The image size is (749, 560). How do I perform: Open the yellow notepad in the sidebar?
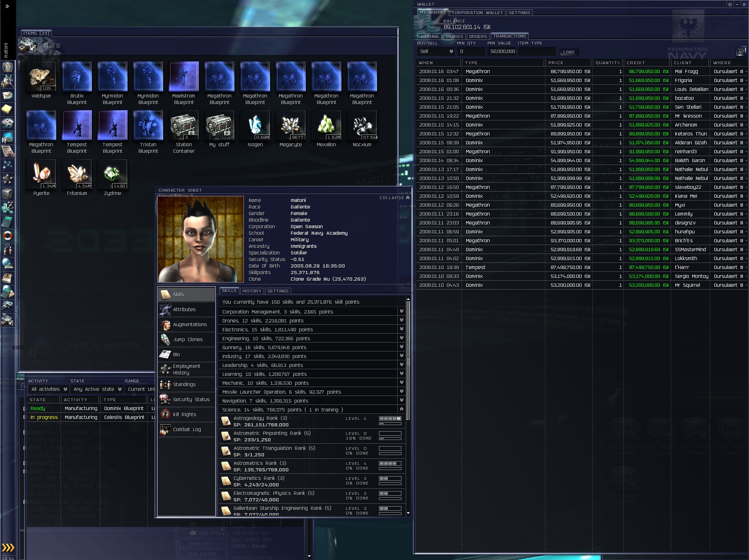8,109
